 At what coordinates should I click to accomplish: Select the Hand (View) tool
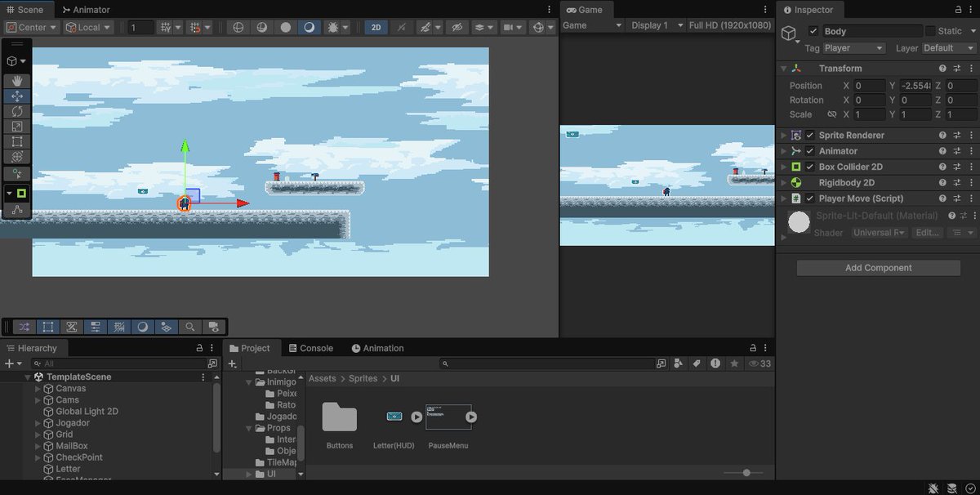(x=16, y=81)
